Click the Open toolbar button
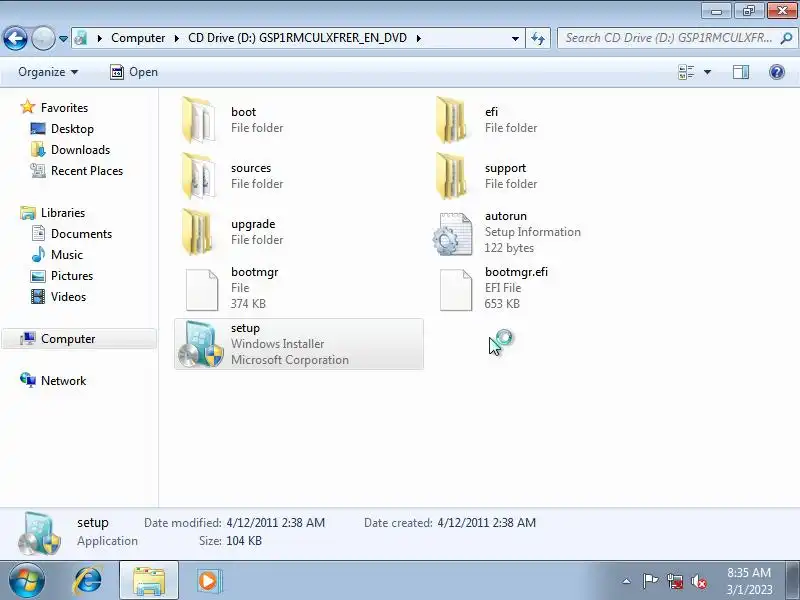This screenshot has height=600, width=800. 134,72
